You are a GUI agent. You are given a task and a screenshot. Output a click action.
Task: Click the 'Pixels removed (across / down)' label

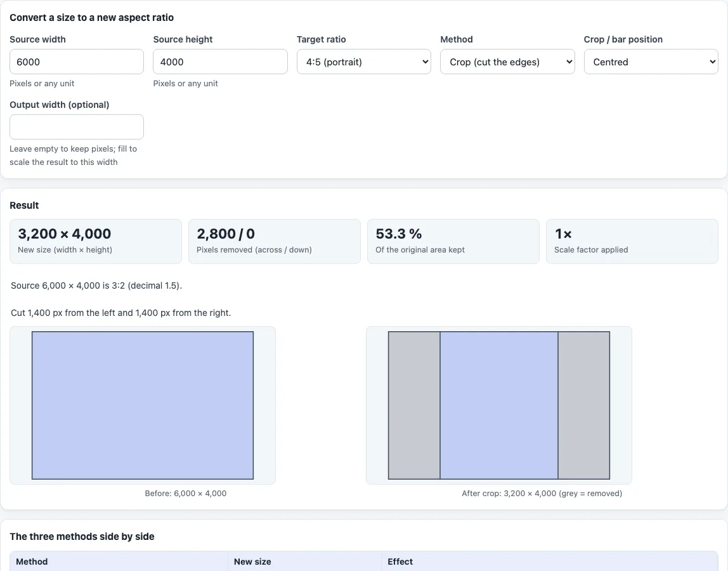point(254,250)
